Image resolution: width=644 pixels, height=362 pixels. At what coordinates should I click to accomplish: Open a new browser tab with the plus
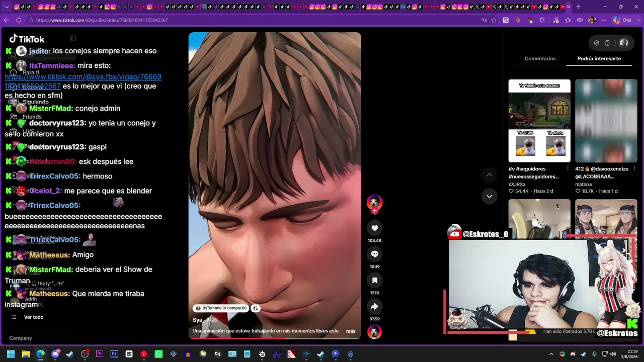click(578, 7)
